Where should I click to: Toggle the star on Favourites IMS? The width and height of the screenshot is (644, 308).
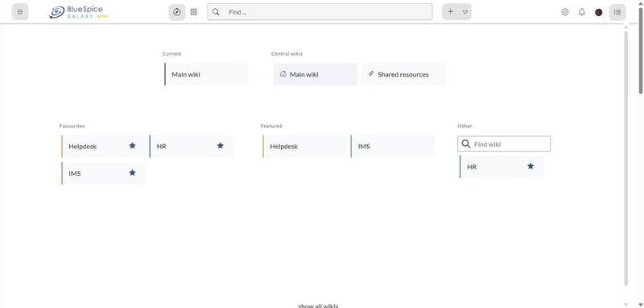132,173
